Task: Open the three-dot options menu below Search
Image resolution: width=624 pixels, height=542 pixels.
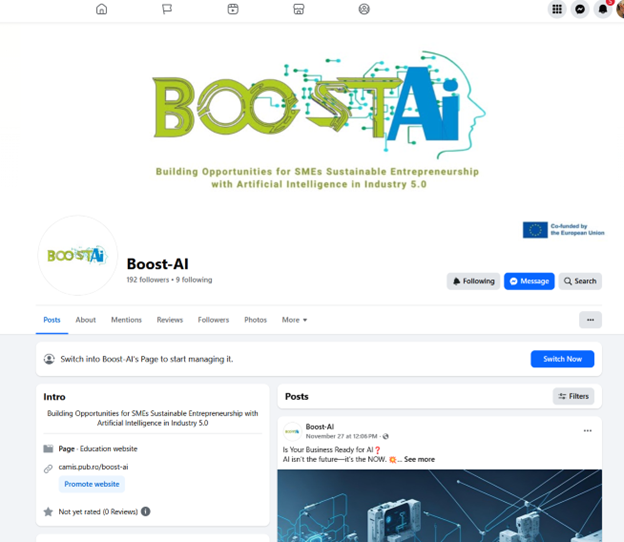Action: (x=590, y=320)
